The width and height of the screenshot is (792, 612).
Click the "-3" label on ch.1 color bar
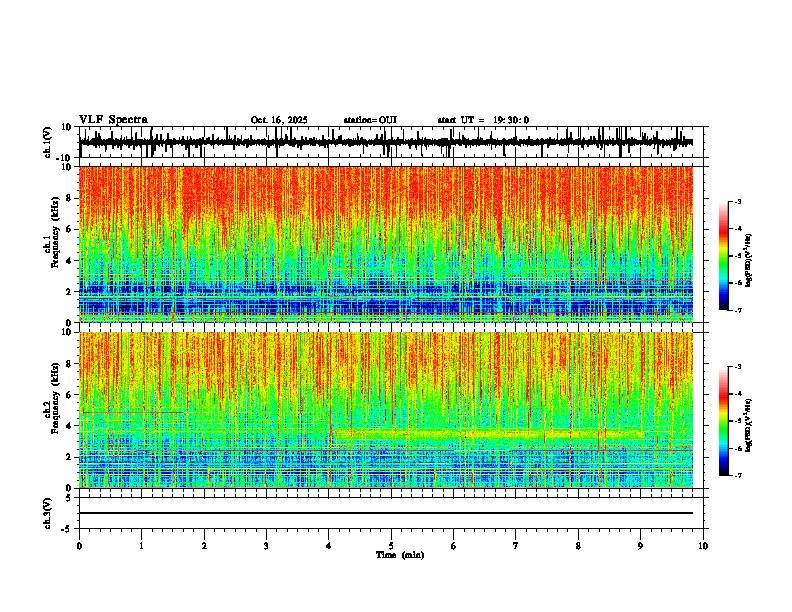[737, 201]
